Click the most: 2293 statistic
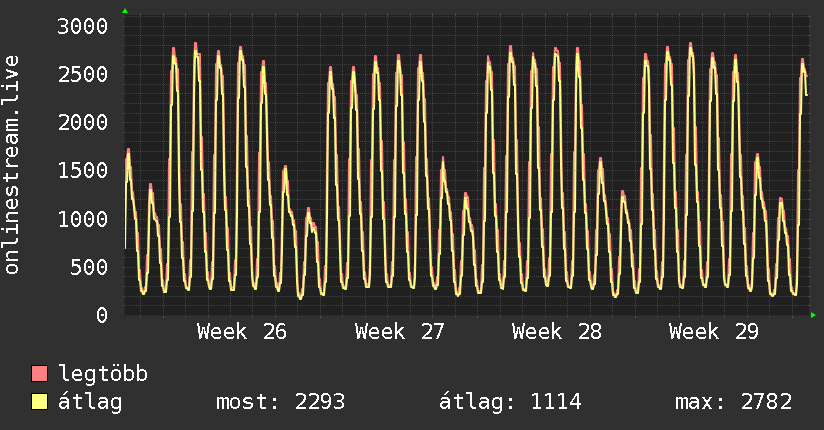 281,402
